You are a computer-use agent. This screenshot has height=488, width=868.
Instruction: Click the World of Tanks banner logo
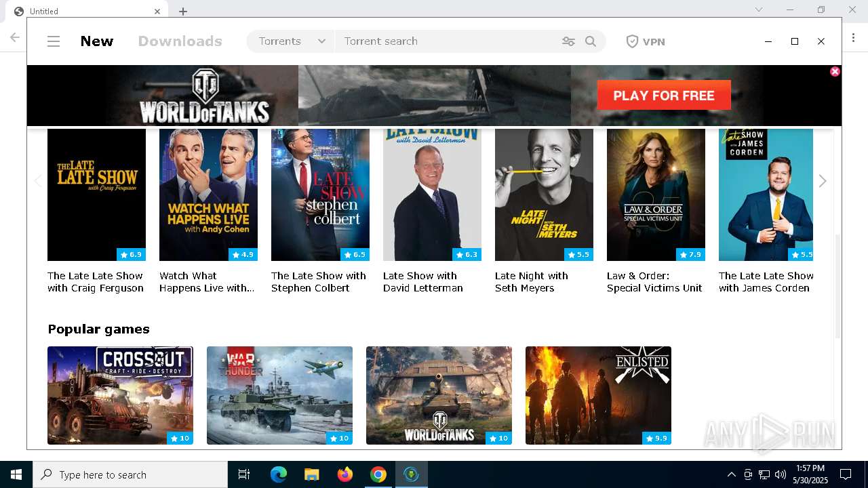pos(204,96)
